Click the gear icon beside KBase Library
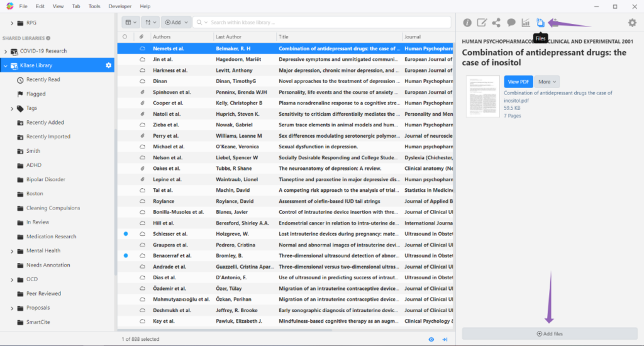This screenshot has height=346, width=644. click(108, 65)
